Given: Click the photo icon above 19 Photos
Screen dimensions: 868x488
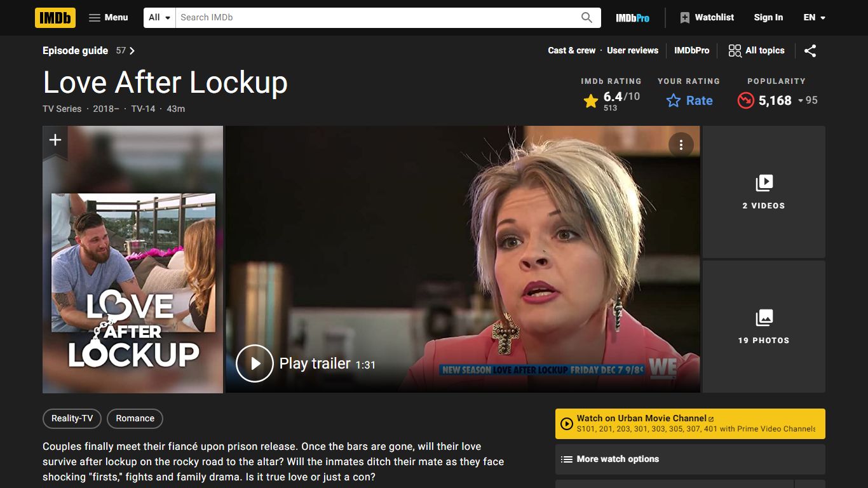Looking at the screenshot, I should (x=764, y=318).
